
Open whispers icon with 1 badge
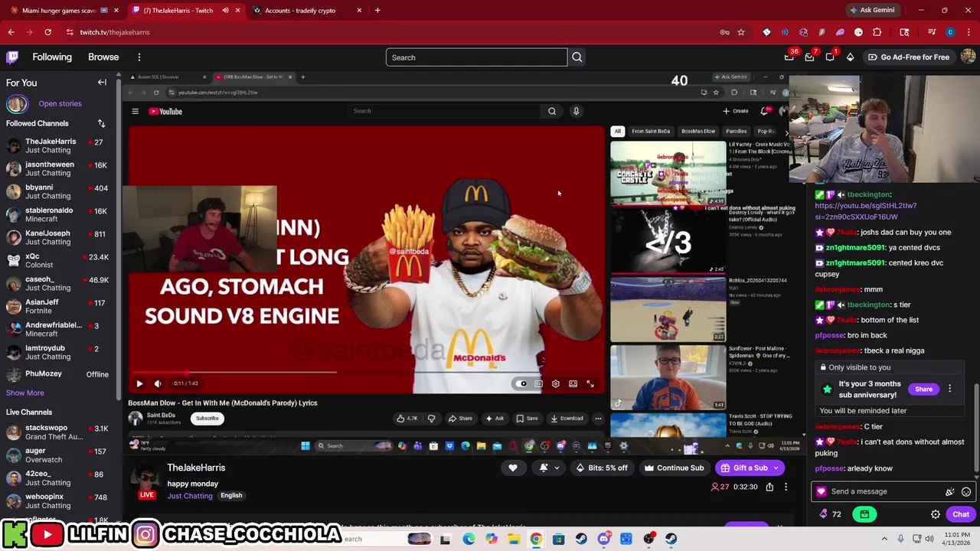pos(830,57)
